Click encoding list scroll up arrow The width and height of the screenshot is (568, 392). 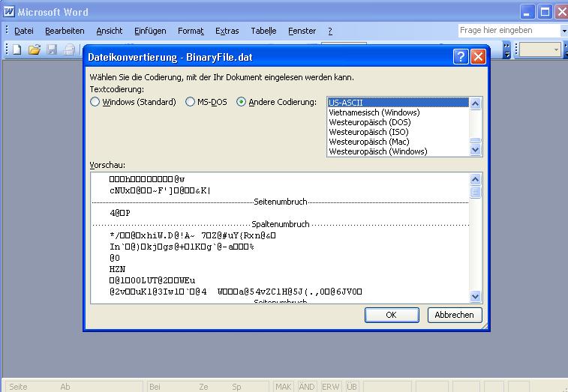475,103
